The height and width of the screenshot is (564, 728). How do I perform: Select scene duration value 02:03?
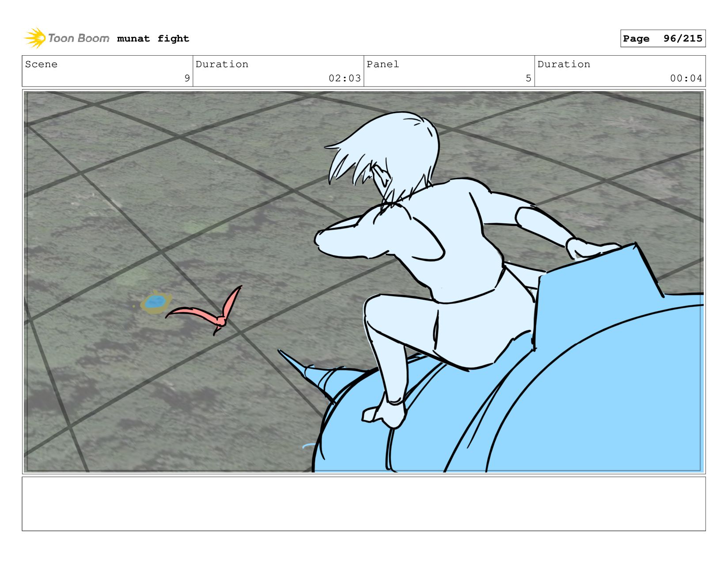(345, 78)
